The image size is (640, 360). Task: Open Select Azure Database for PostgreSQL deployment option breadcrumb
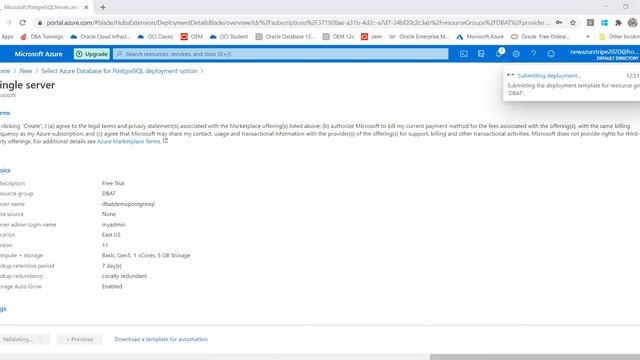(119, 71)
